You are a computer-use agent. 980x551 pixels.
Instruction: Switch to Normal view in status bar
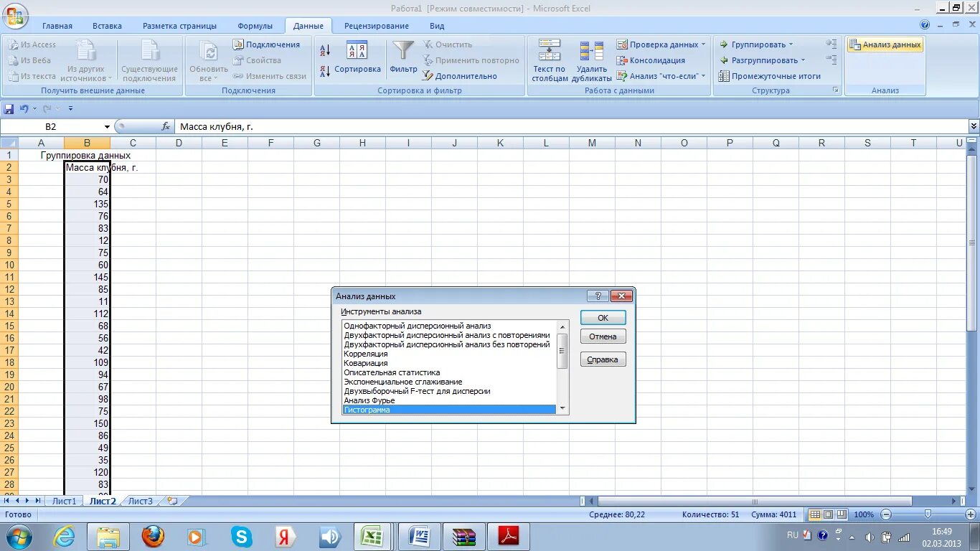[x=815, y=514]
